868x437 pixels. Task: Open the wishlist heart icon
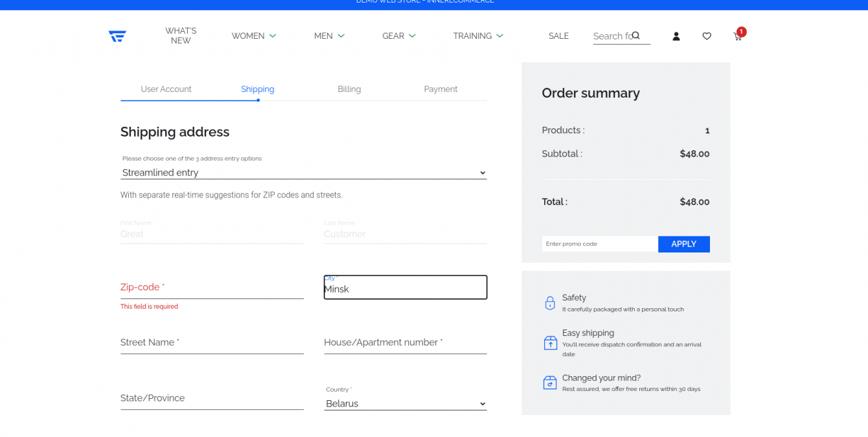707,36
